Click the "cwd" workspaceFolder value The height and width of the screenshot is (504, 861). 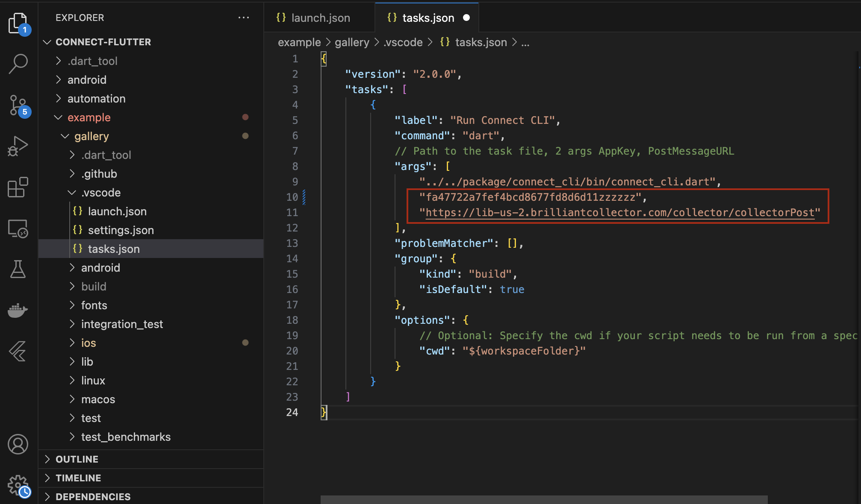tap(524, 351)
